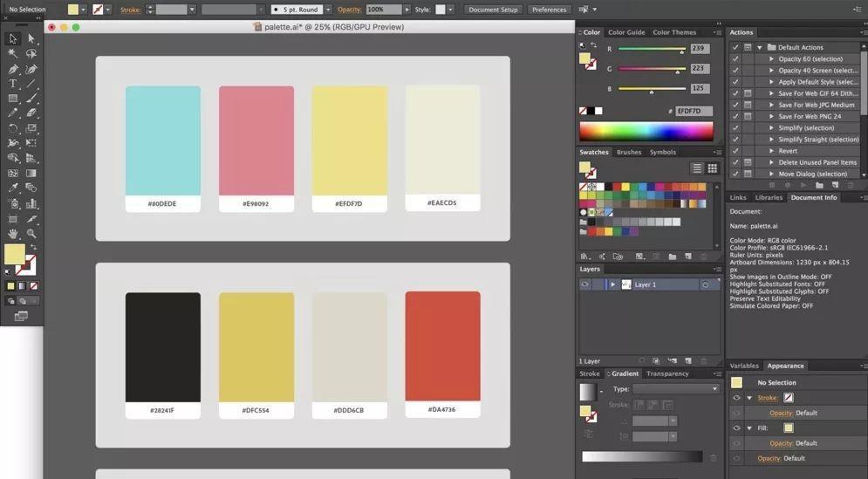This screenshot has height=479, width=868.
Task: Expand the Save For Web JPG Medium action
Action: (x=772, y=105)
